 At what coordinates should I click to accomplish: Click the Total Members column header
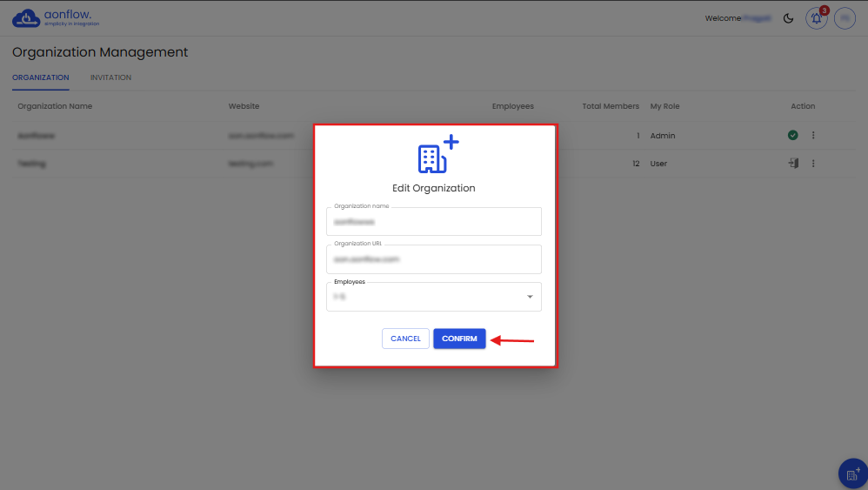[x=610, y=106]
